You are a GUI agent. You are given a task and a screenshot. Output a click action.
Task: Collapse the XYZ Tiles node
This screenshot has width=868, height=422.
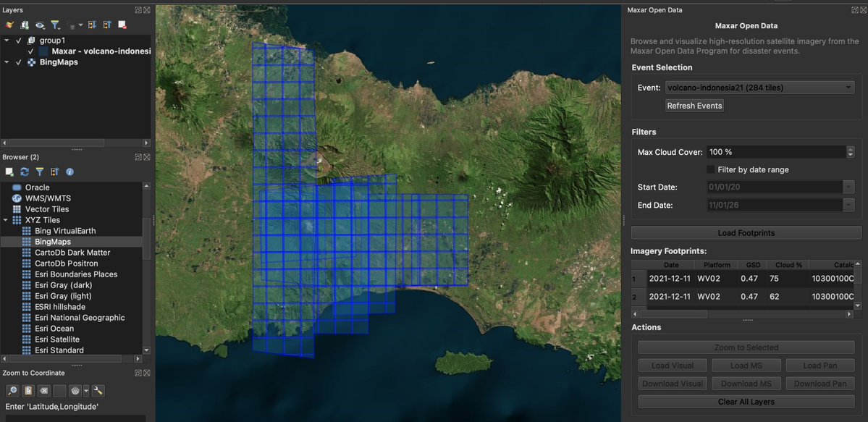[x=5, y=220]
